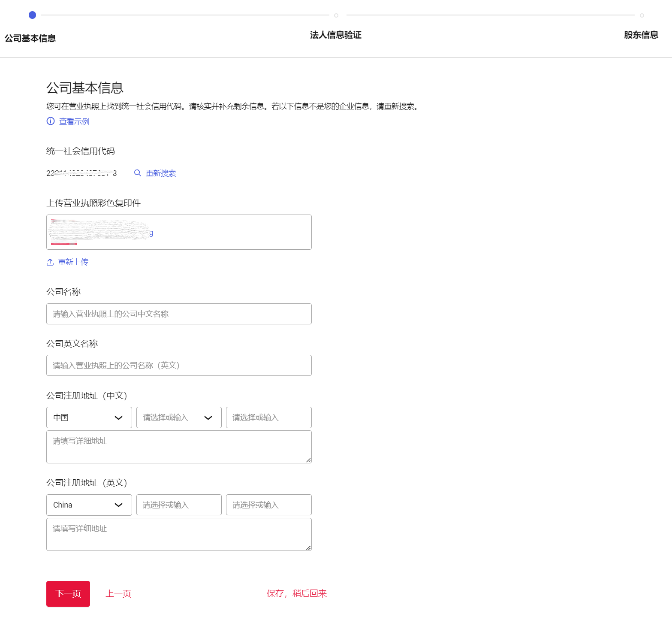Click the 公司基本信息 step indicator dot
Image resolution: width=672 pixels, height=620 pixels.
[32, 15]
